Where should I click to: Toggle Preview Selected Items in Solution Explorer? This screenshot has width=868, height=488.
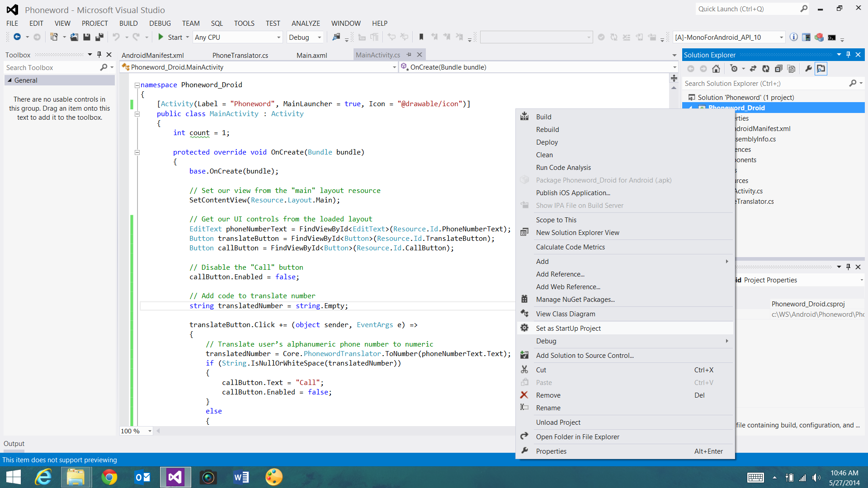tap(821, 69)
